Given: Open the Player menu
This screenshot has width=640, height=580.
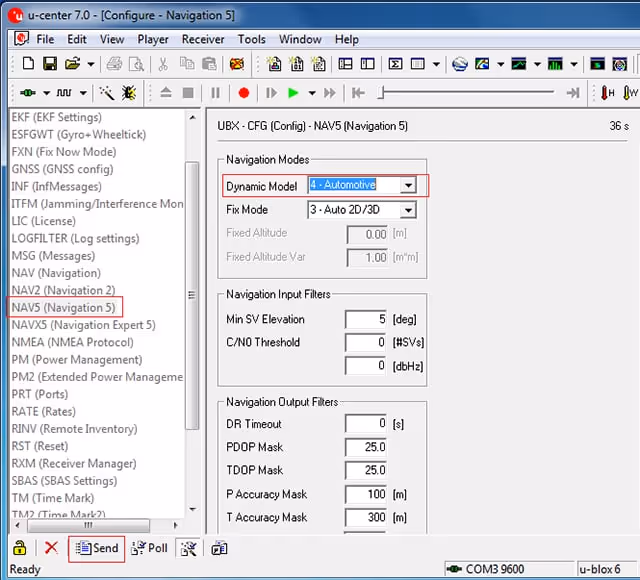Looking at the screenshot, I should (x=153, y=39).
